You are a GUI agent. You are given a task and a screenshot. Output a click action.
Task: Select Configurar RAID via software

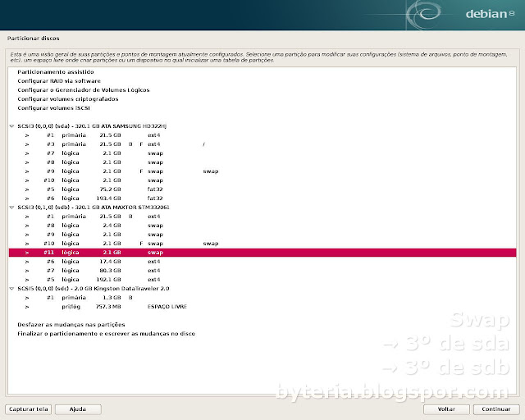[58, 81]
